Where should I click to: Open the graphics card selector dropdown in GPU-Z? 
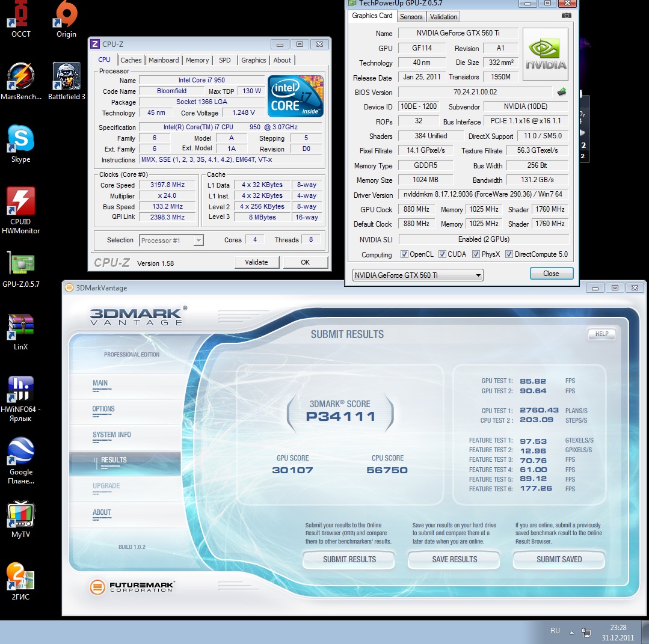pyautogui.click(x=417, y=275)
